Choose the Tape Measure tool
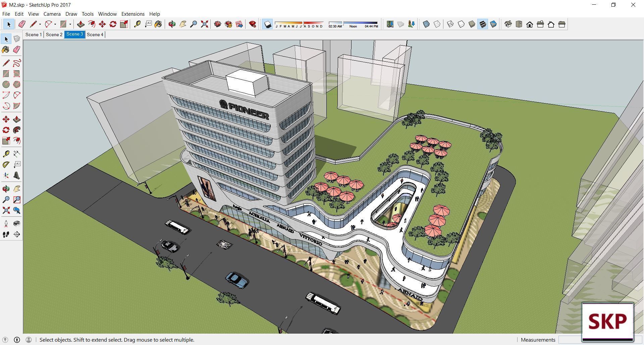The width and height of the screenshot is (644, 345). tap(5, 153)
